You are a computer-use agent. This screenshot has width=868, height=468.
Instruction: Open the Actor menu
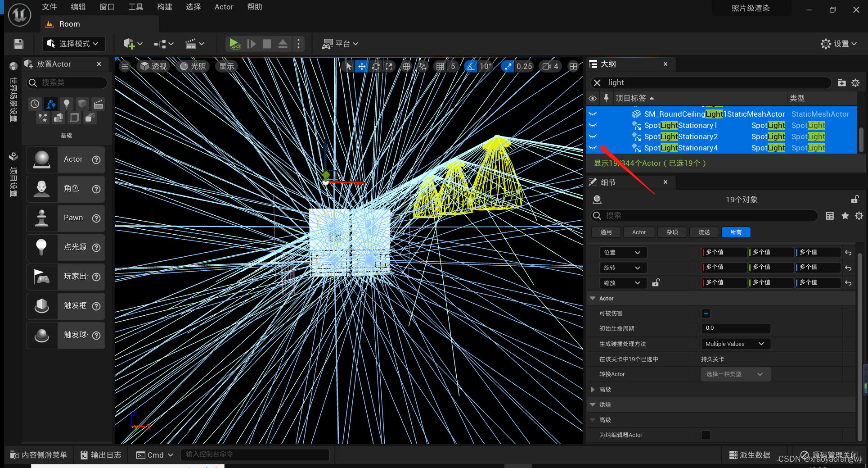pyautogui.click(x=224, y=7)
